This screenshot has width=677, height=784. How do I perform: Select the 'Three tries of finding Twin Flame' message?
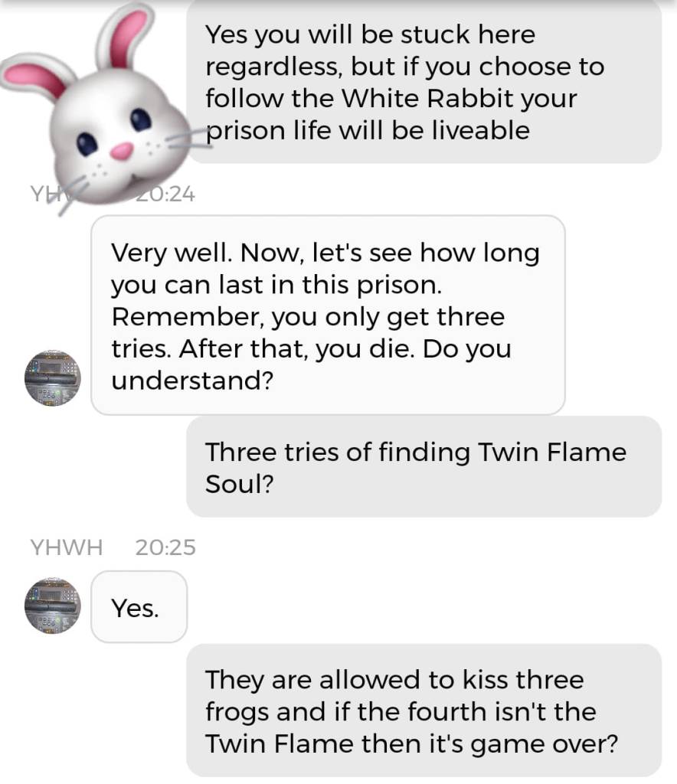point(424,466)
